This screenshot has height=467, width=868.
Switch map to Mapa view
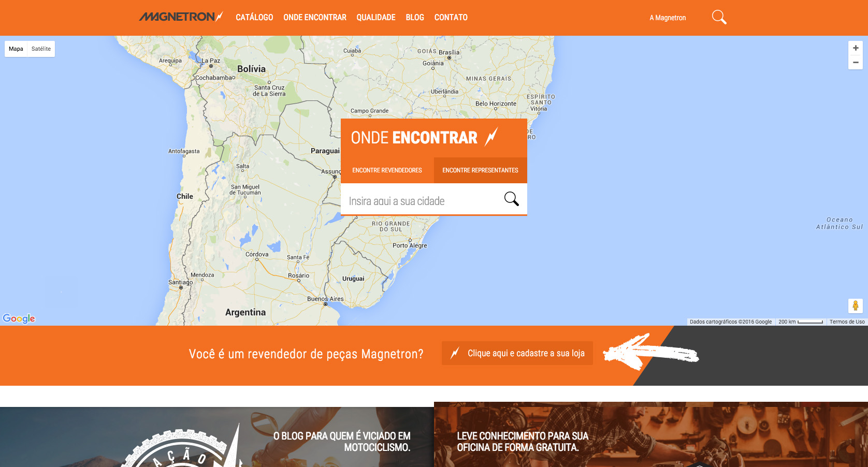coord(16,49)
